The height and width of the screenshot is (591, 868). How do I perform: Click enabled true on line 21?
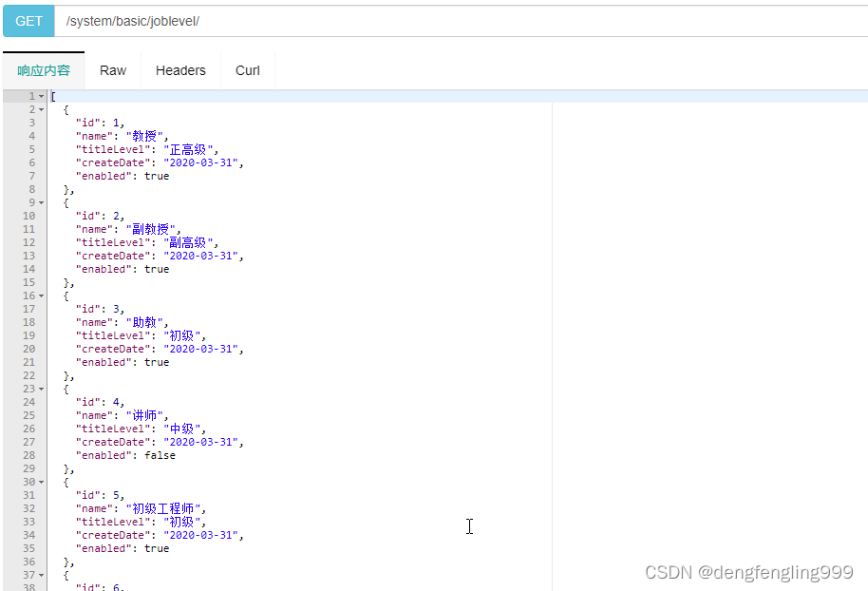tap(157, 362)
